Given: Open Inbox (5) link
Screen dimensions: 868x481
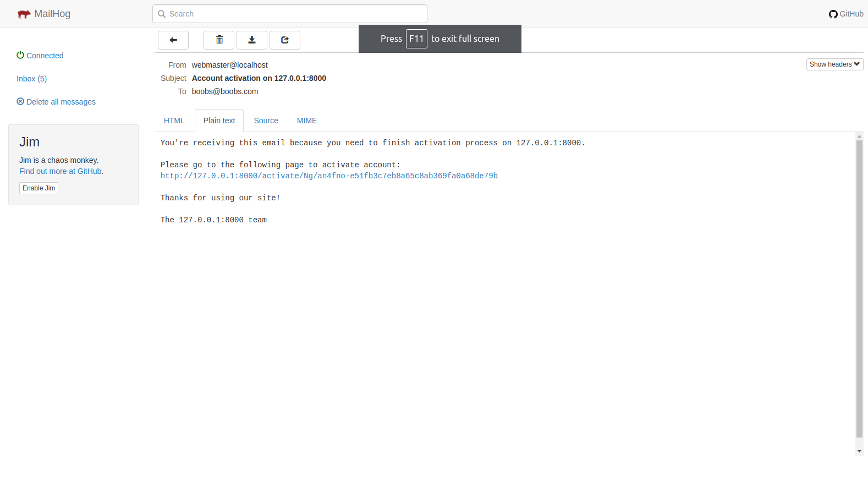Looking at the screenshot, I should point(32,79).
